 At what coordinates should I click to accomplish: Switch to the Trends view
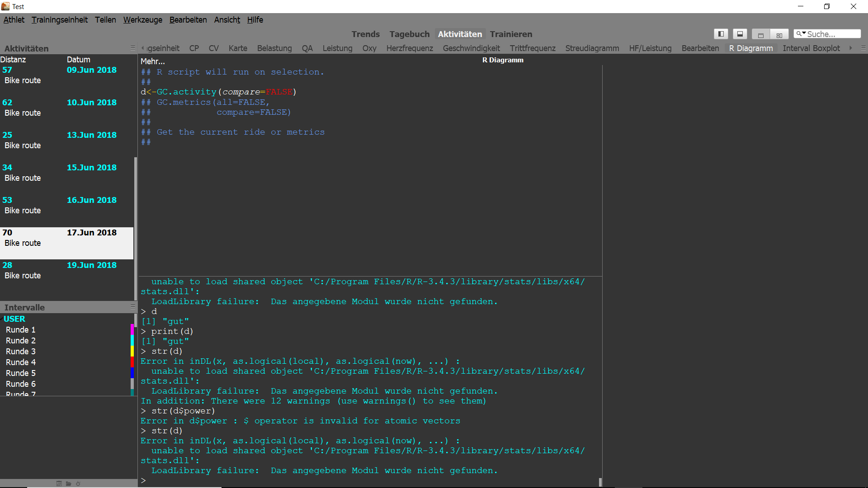tap(366, 34)
